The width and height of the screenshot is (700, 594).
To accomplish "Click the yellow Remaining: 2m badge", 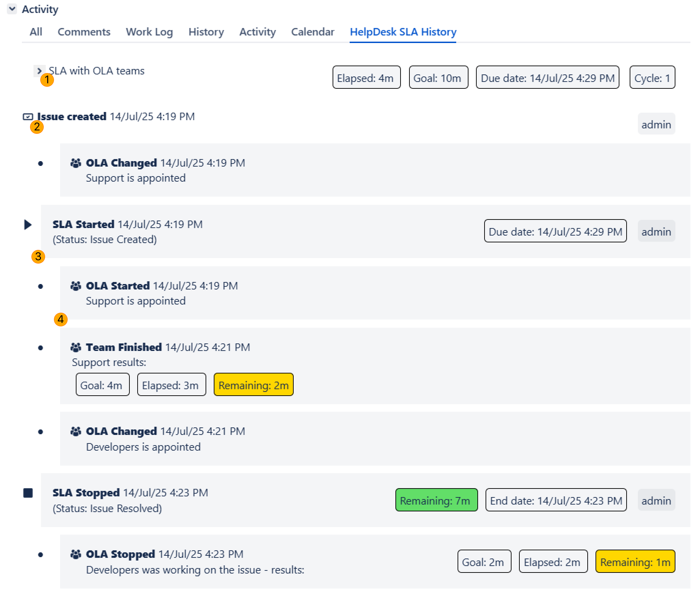I will pos(253,385).
